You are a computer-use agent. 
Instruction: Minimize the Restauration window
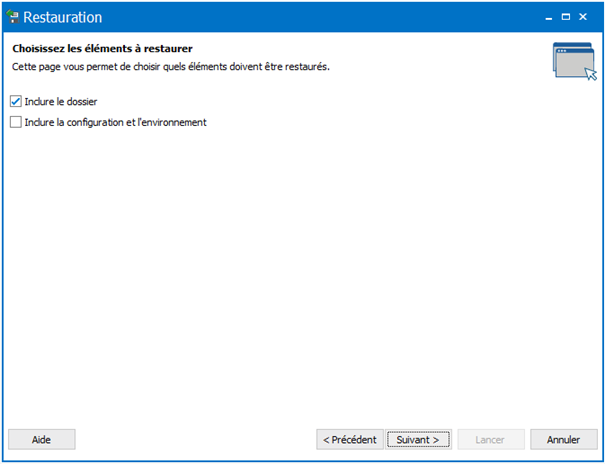coord(549,17)
